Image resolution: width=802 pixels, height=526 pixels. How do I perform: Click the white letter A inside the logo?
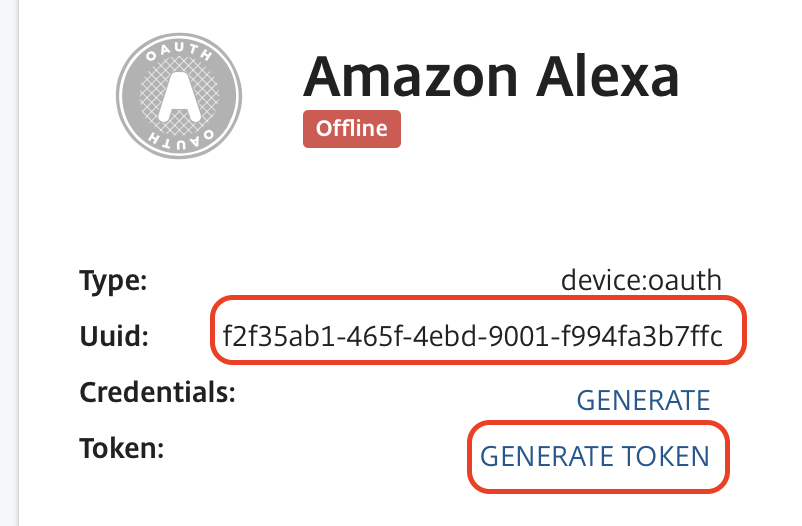point(179,96)
